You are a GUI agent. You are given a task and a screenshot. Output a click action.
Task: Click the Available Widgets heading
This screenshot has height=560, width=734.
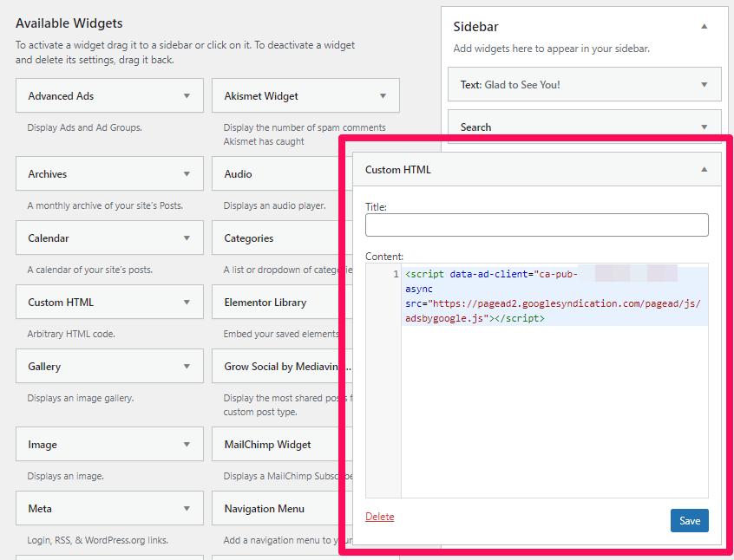coord(69,23)
